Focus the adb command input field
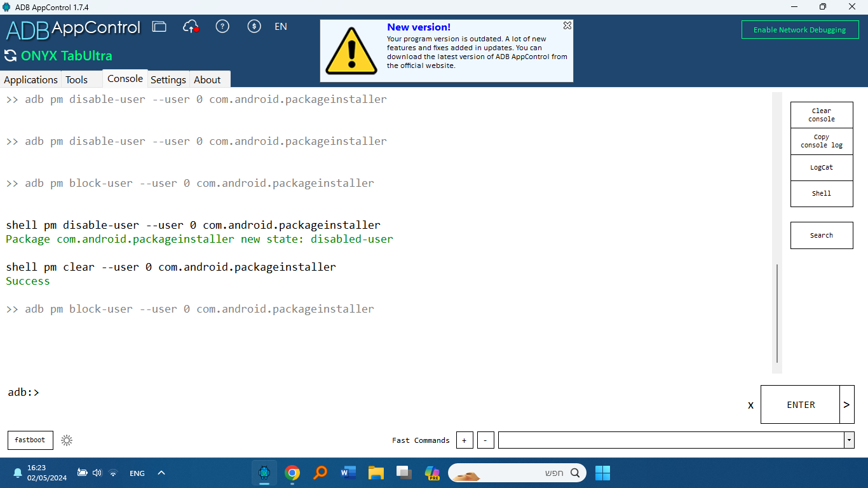The image size is (868, 488). tap(391, 393)
